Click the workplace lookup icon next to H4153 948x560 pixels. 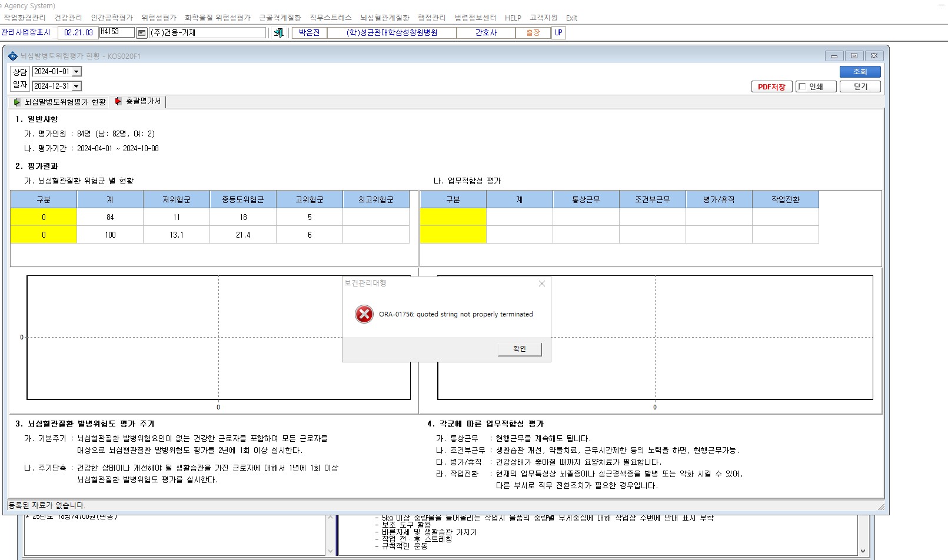(x=142, y=33)
